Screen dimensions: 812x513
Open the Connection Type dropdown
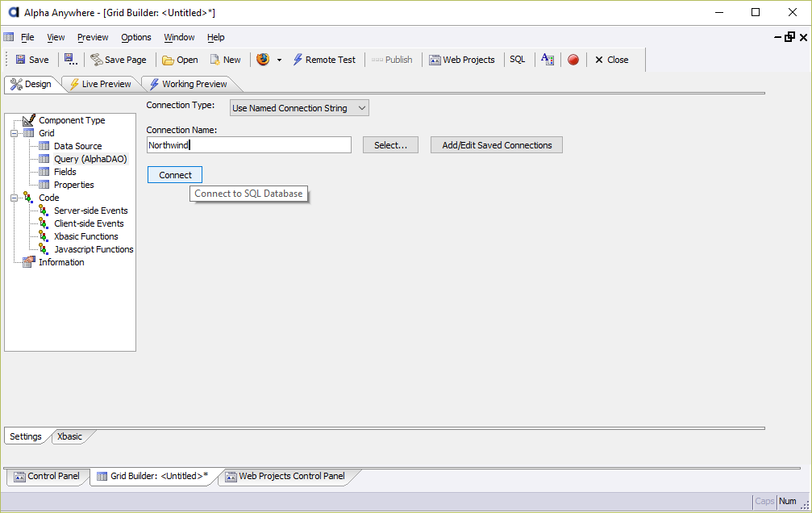(299, 108)
